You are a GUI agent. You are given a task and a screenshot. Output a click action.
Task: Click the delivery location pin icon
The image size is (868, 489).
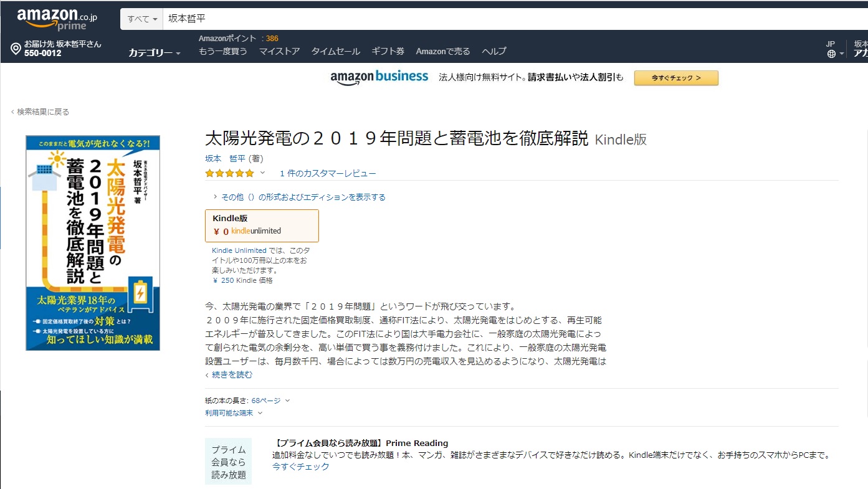[x=16, y=49]
